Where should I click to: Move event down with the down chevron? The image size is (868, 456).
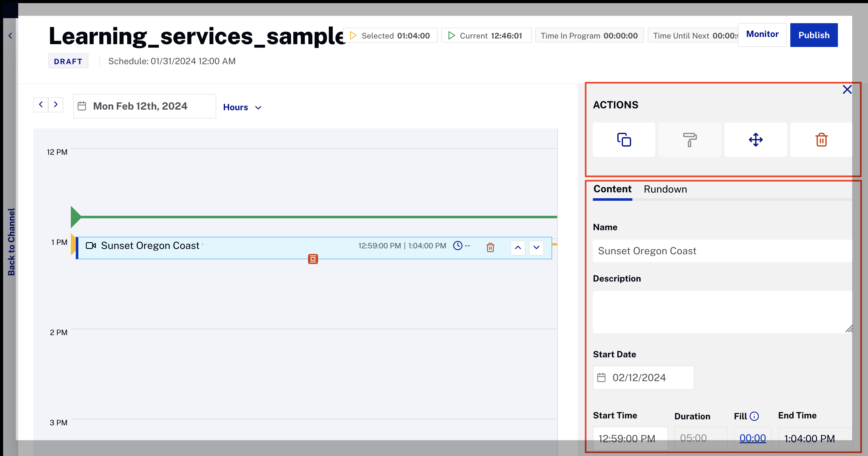pyautogui.click(x=536, y=248)
